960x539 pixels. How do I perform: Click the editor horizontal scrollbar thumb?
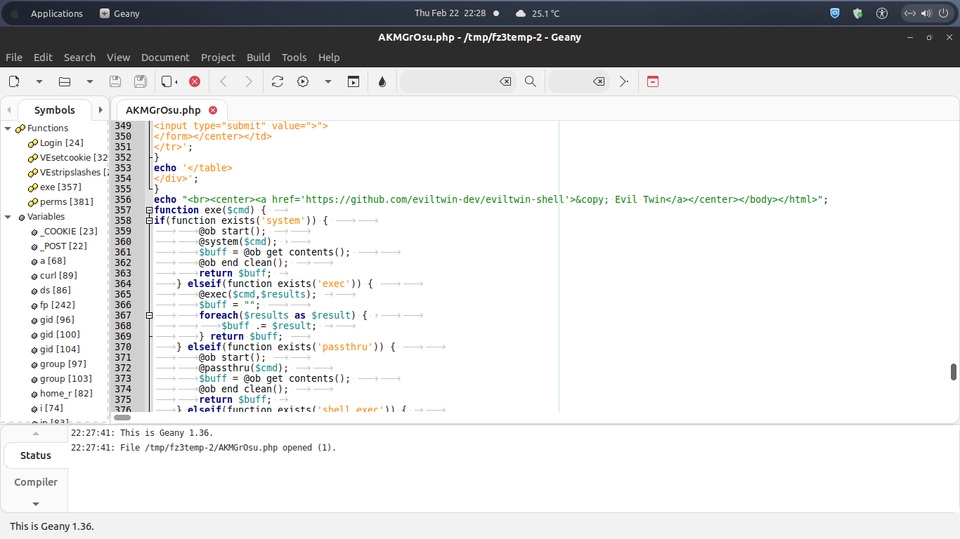tap(122, 418)
